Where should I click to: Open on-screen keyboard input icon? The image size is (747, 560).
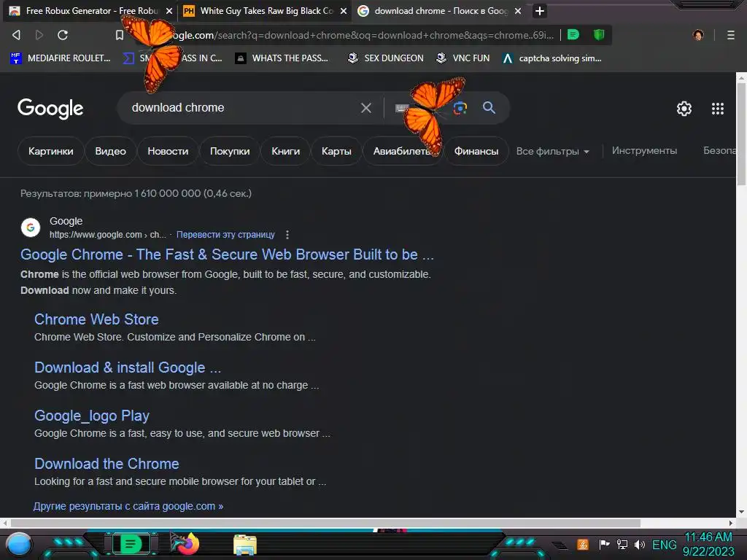pos(402,108)
